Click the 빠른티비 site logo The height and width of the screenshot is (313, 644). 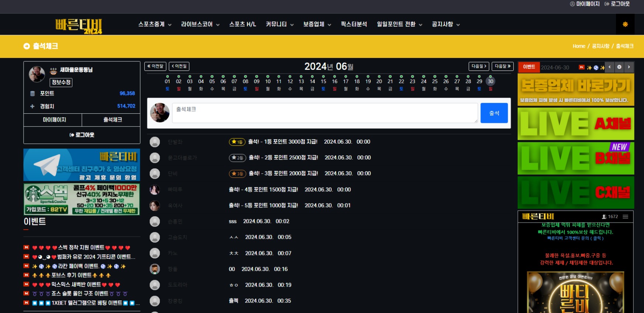pos(79,26)
